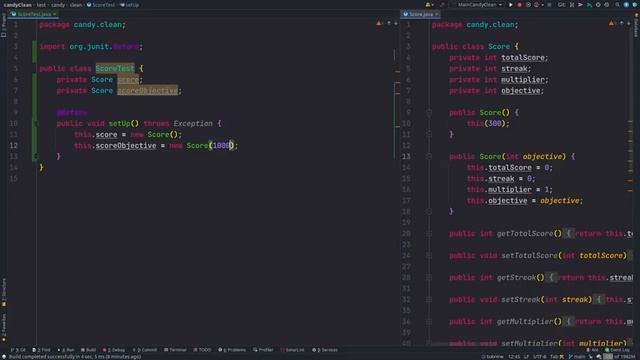This screenshot has height=360, width=640.
Task: Click LF line separator in status bar
Action: 526,357
